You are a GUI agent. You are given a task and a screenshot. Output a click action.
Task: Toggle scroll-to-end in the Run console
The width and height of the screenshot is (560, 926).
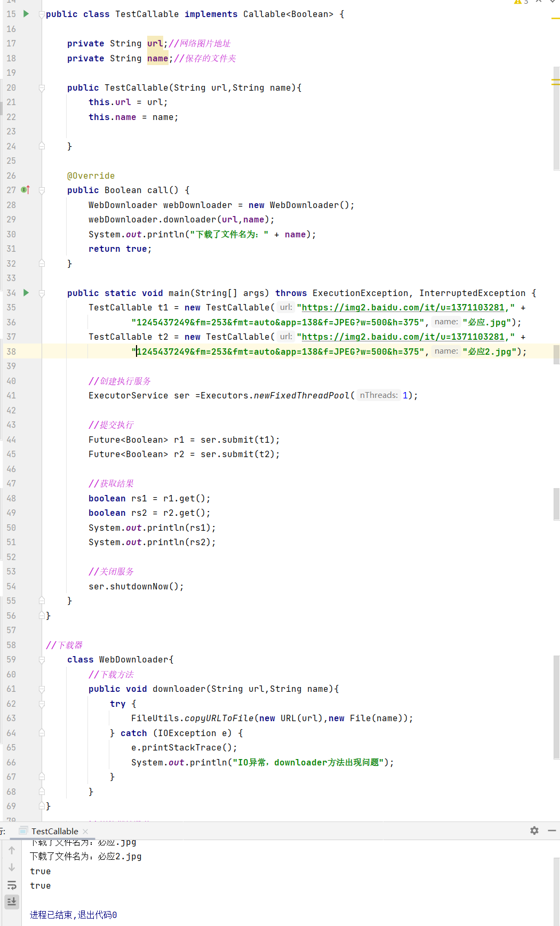click(x=12, y=901)
